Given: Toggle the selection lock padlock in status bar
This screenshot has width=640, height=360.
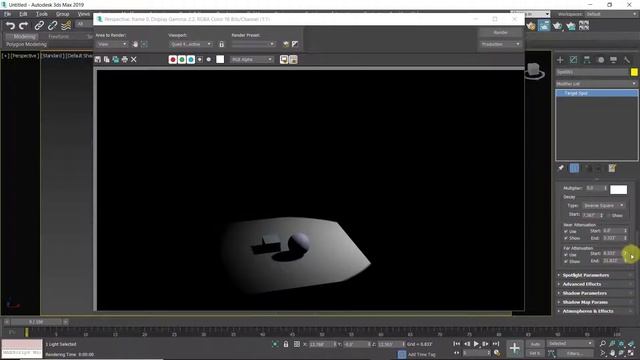Looking at the screenshot, I should 286,344.
